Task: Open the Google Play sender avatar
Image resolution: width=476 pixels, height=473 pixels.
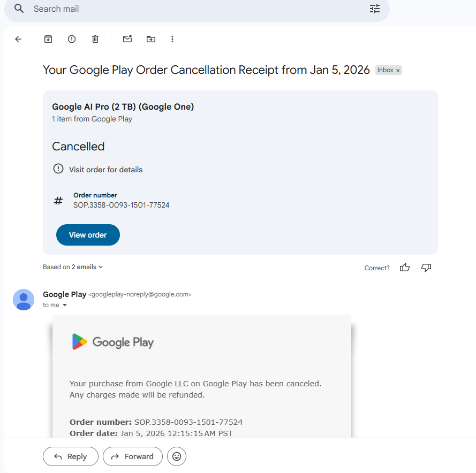Action: [x=24, y=300]
